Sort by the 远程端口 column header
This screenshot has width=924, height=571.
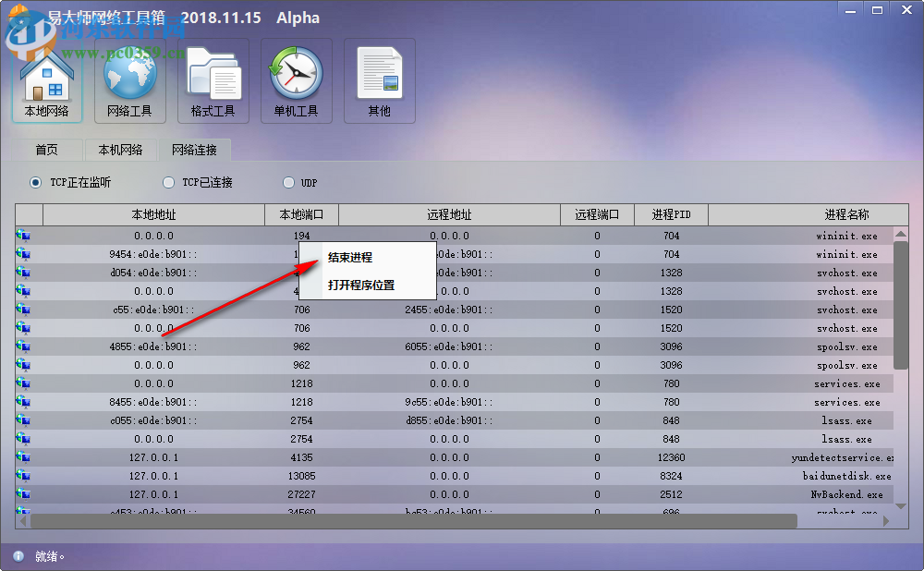tap(597, 214)
